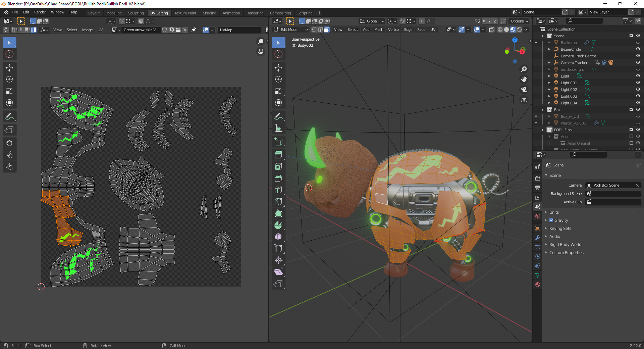Open the UV menu in UV editor
Image resolution: width=644 pixels, height=349 pixels.
pos(100,30)
